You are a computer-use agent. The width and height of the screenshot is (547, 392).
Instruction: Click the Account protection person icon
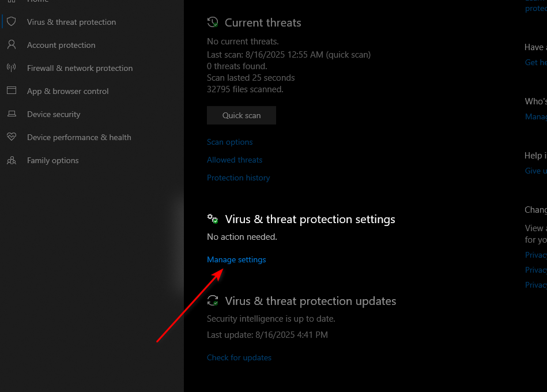tap(11, 45)
